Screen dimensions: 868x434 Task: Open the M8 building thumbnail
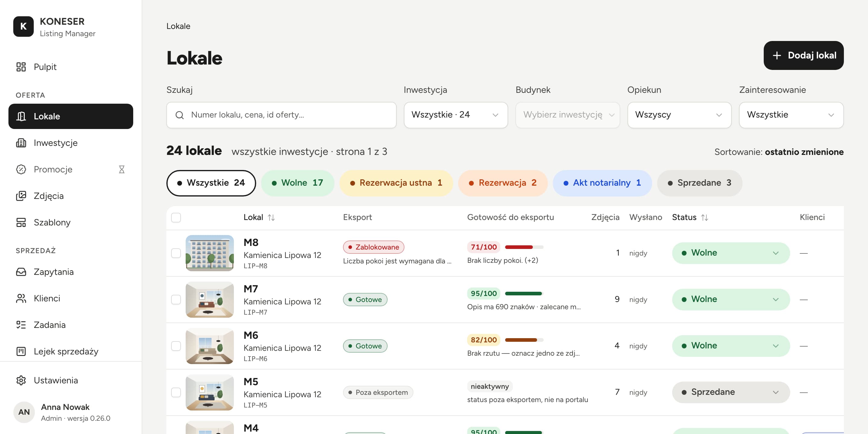[209, 253]
